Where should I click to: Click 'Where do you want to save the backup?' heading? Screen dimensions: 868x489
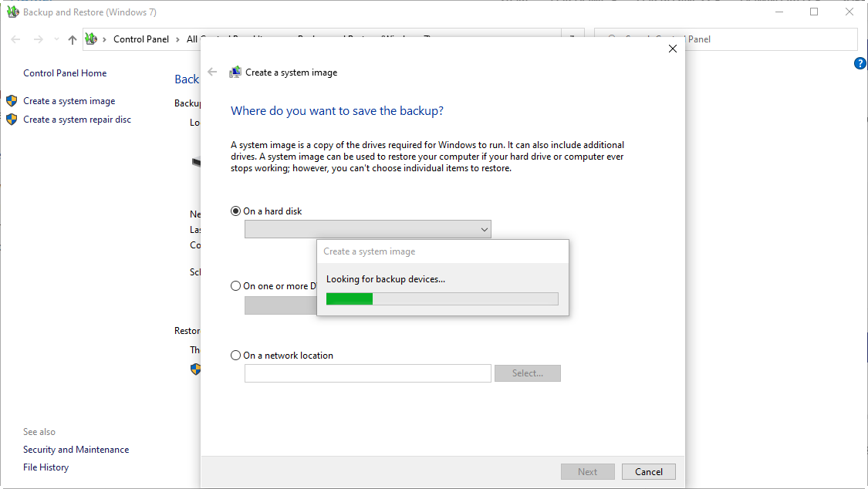tap(337, 110)
